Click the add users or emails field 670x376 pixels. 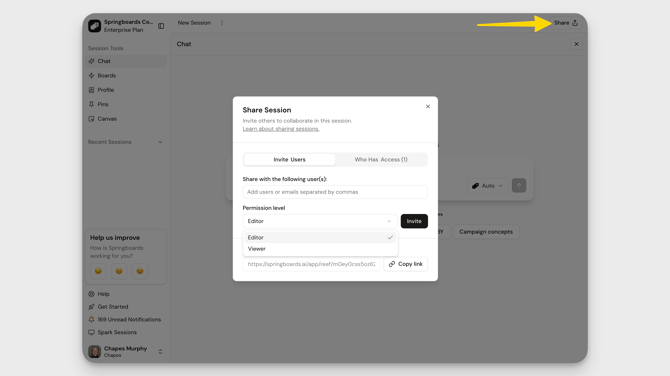[x=335, y=192]
